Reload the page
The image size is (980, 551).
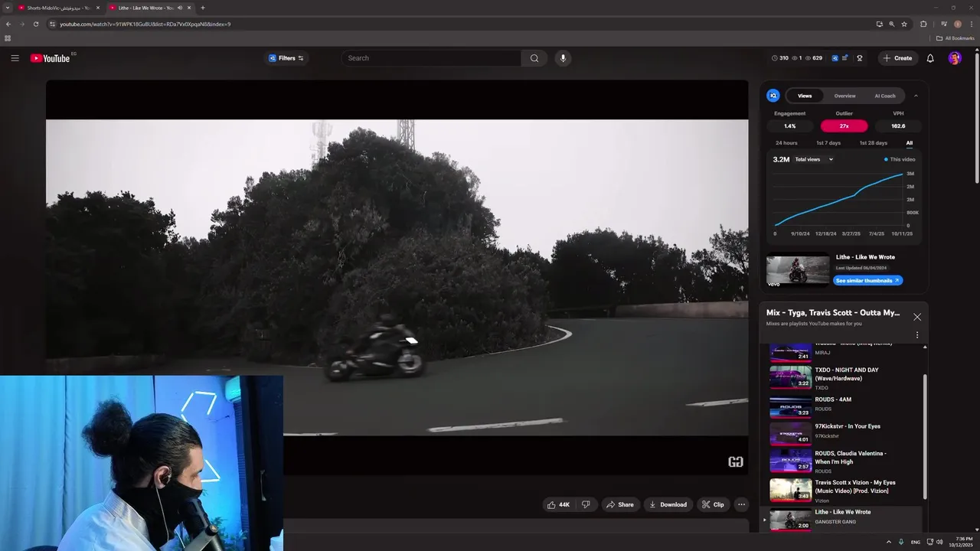pyautogui.click(x=36, y=24)
